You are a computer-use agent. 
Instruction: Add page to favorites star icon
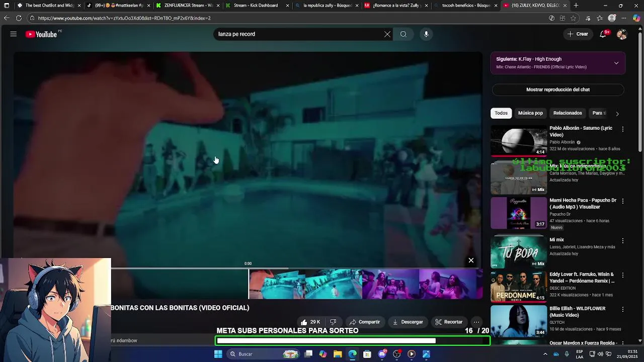point(573,18)
